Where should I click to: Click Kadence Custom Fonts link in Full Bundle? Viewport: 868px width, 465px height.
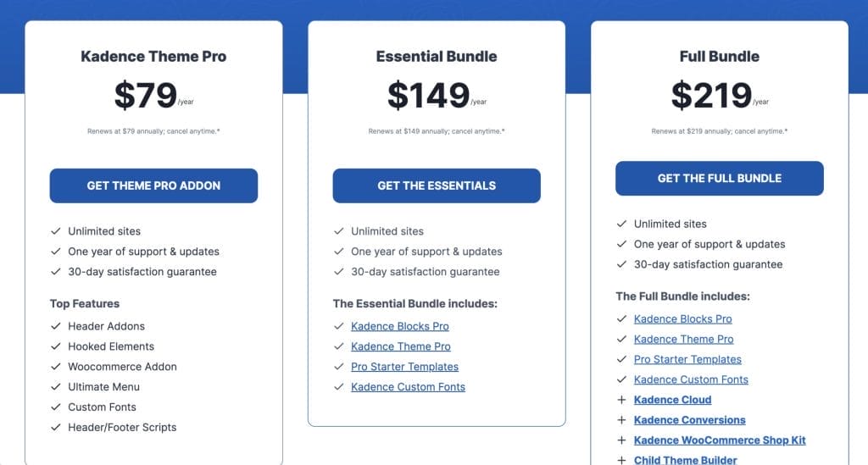(x=691, y=379)
